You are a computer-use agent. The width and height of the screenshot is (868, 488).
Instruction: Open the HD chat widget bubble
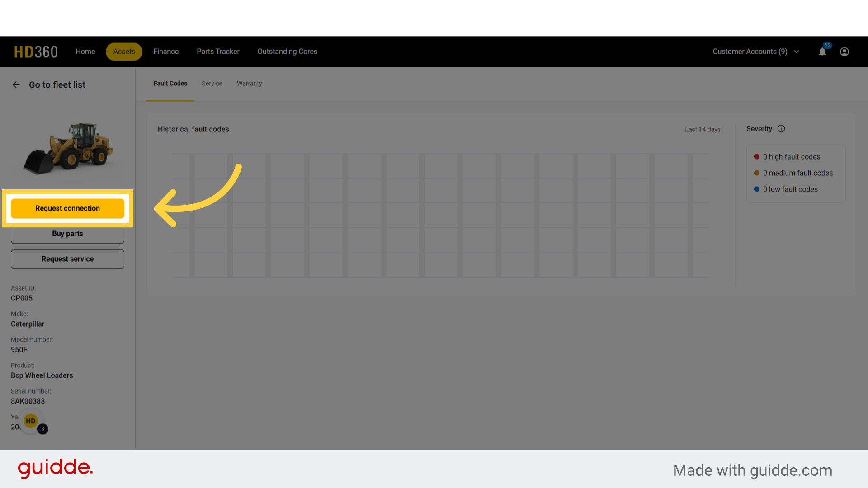coord(31,421)
